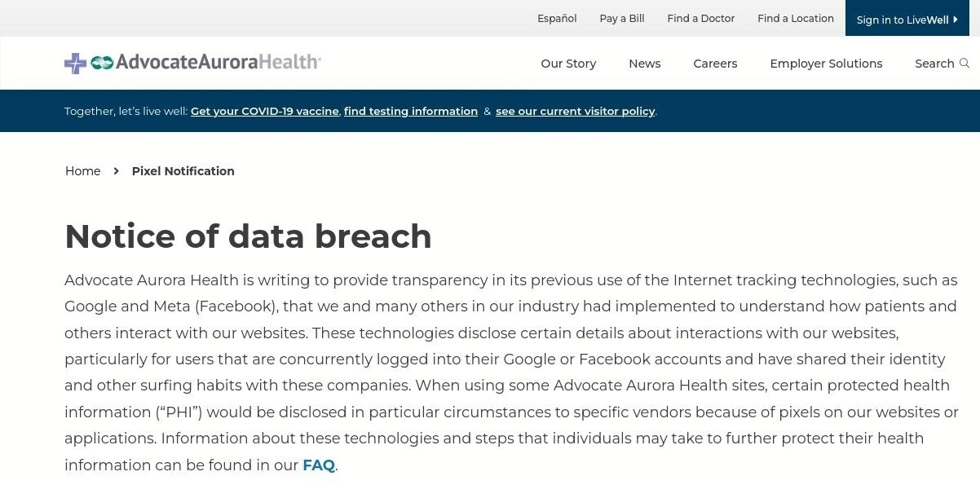Open the find testing information link

pyautogui.click(x=411, y=111)
